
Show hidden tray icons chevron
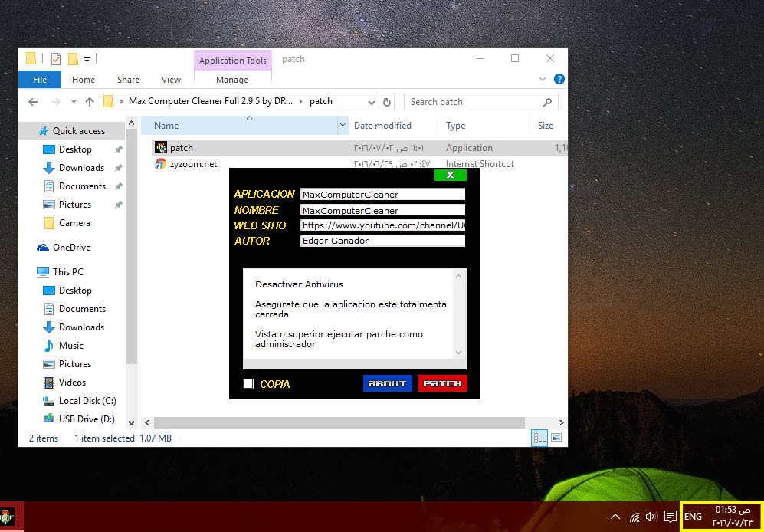point(615,517)
